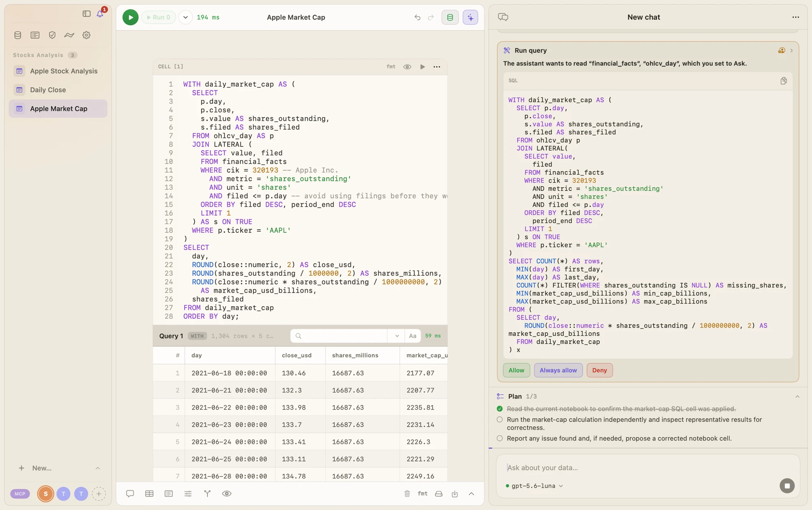Viewport: 812px width, 510px height.
Task: Click the drive storage icon in bottom toolbar
Action: click(438, 494)
